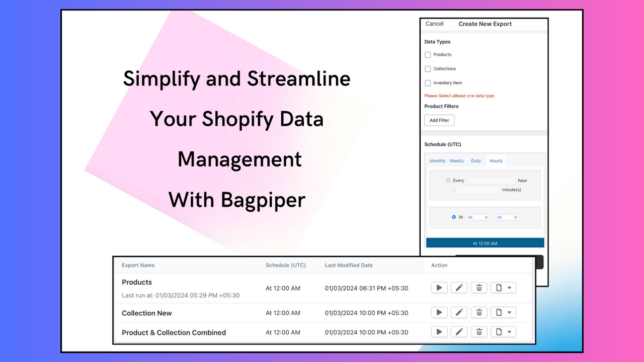Edit Product & Collection Combined export
Screen dimensions: 644x362
[x=459, y=332]
